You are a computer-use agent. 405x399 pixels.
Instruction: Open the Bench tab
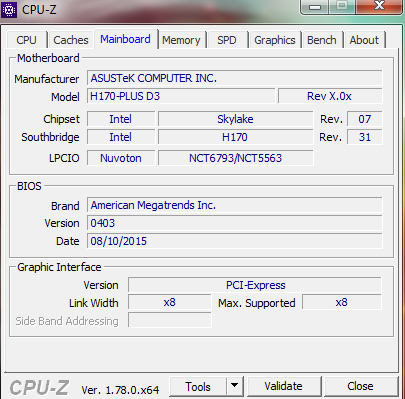tap(322, 40)
